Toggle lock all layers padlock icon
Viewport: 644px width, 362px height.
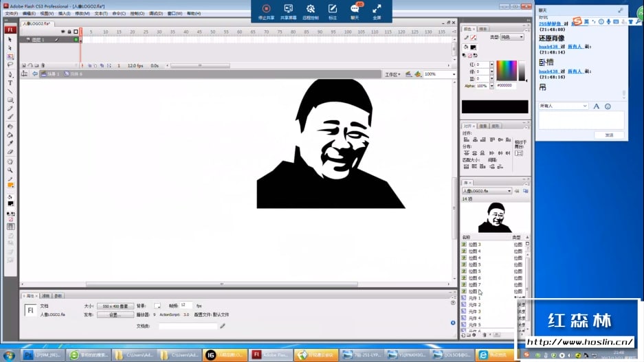click(69, 32)
